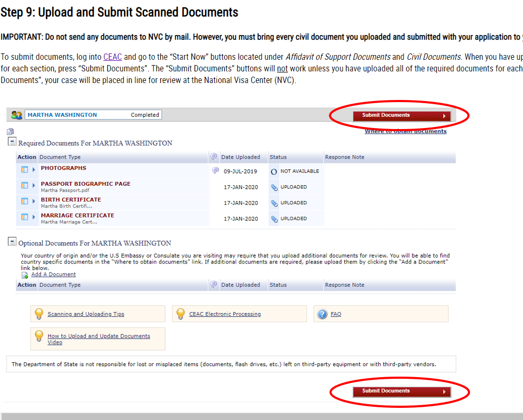Image resolution: width=523 pixels, height=420 pixels.
Task: Expand the MARRIAGE CERTIFICATE row arrow
Action: [34, 217]
